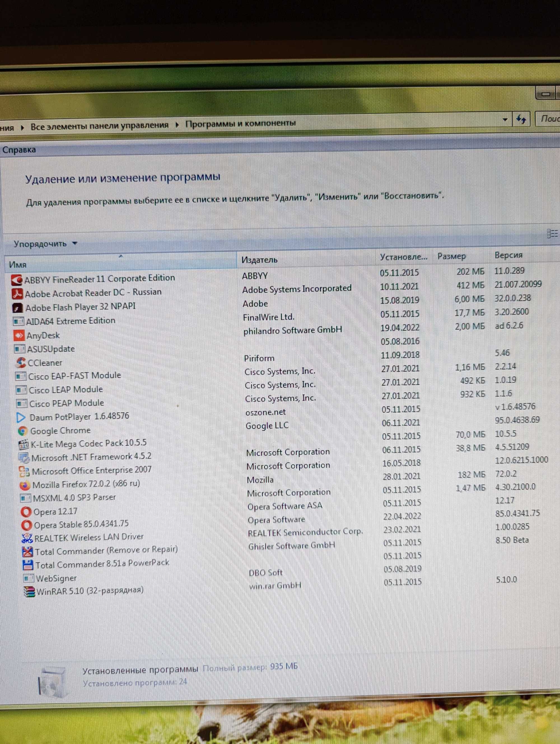Sort by the Версия column header
The image size is (560, 744).
pos(524,255)
